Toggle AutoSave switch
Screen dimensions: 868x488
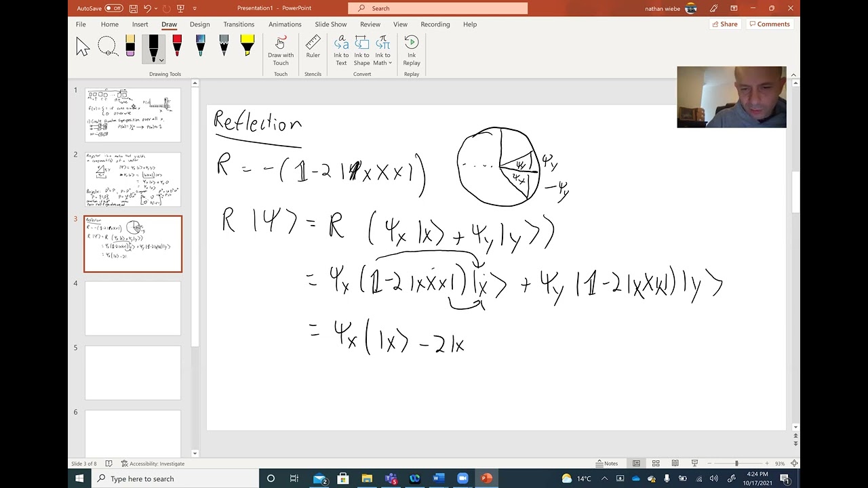113,8
